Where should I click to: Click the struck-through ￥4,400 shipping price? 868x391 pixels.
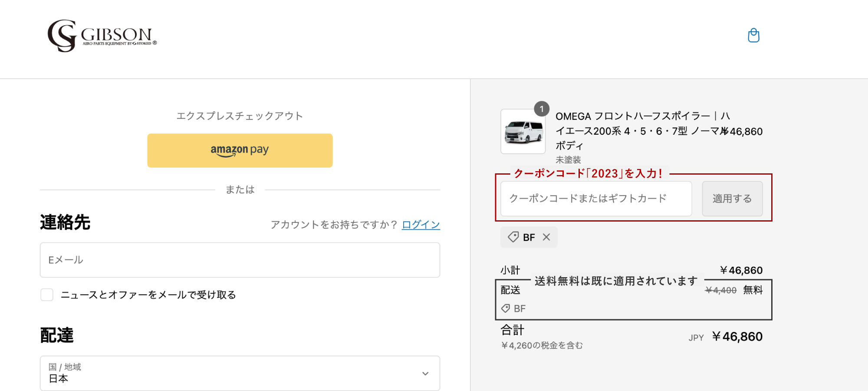721,290
